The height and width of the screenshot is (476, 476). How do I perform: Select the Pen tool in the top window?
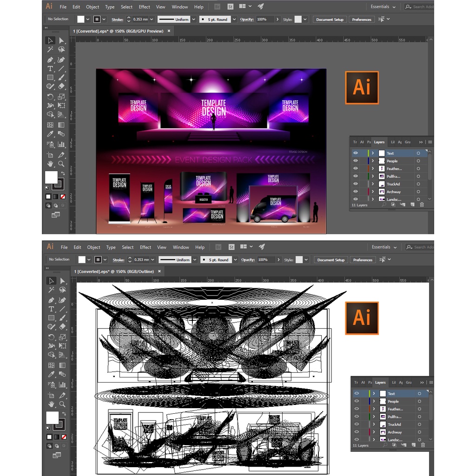pyautogui.click(x=50, y=60)
